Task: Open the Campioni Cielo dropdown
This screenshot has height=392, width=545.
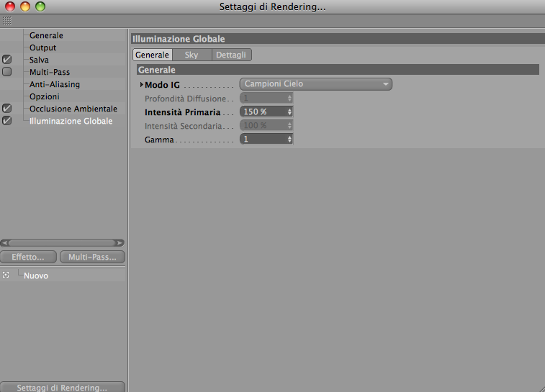Action: (315, 84)
